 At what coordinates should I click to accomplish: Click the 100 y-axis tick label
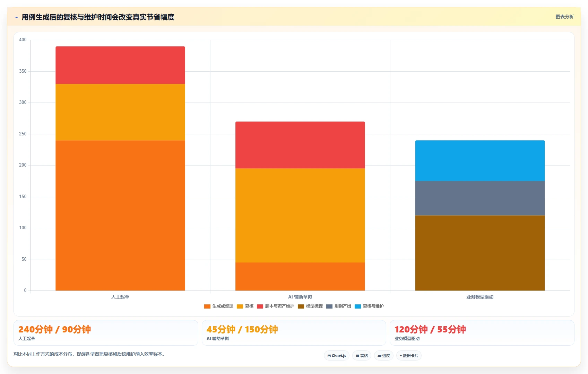pos(23,228)
